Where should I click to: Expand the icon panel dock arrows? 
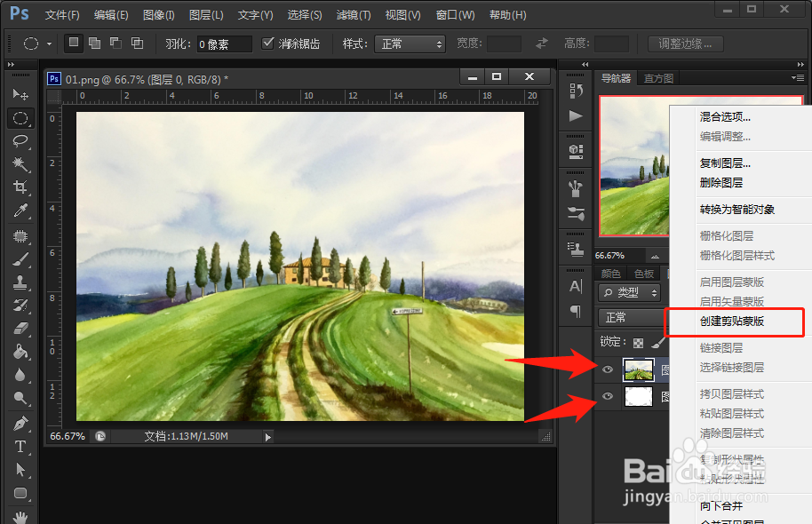585,65
